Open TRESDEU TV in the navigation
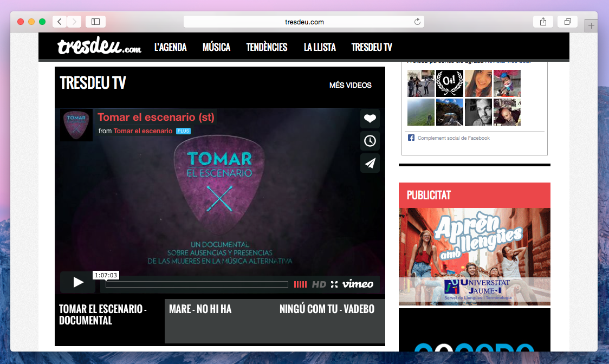The width and height of the screenshot is (609, 364). (x=372, y=47)
